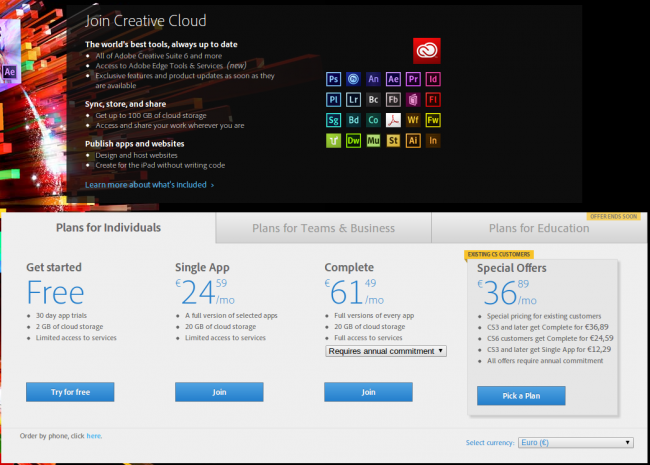Click 'Full access to services' text
The width and height of the screenshot is (650, 465).
(x=368, y=338)
